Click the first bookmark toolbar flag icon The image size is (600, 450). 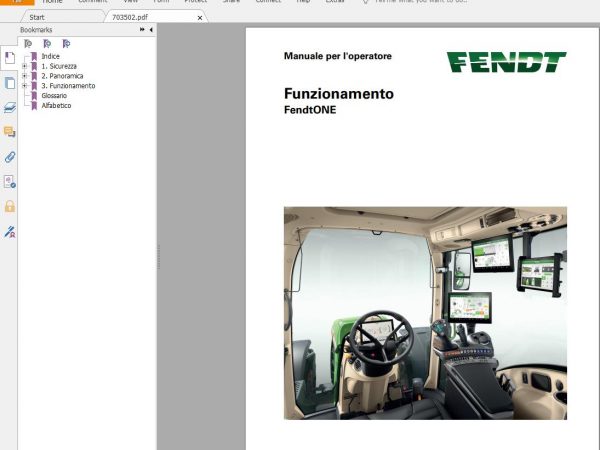point(28,44)
